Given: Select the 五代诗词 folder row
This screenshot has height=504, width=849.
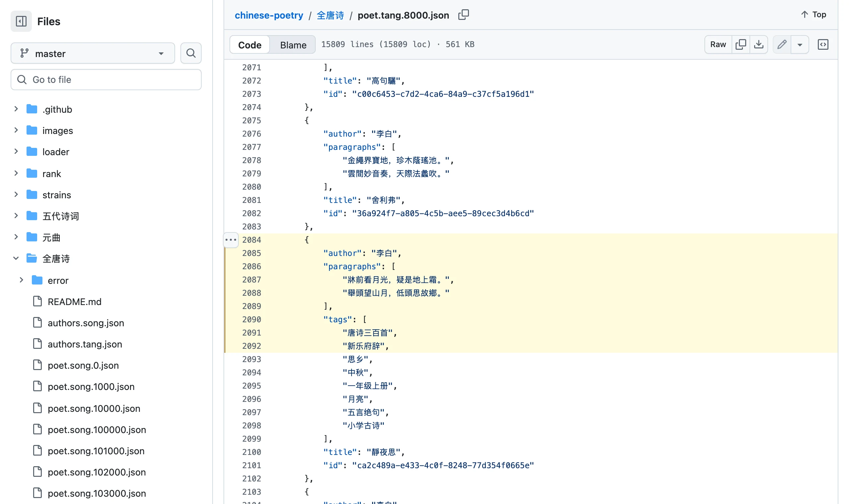Looking at the screenshot, I should pyautogui.click(x=106, y=216).
